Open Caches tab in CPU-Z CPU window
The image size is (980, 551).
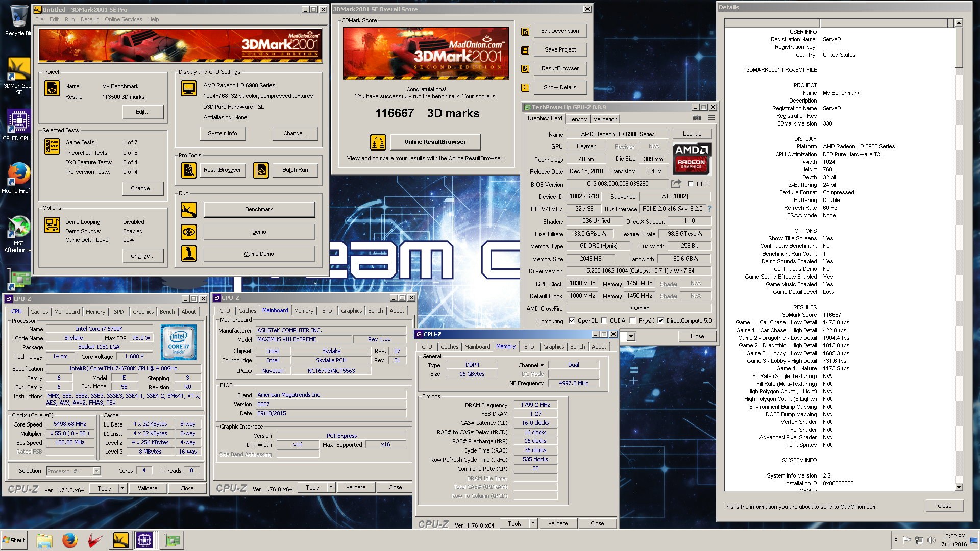(x=39, y=312)
